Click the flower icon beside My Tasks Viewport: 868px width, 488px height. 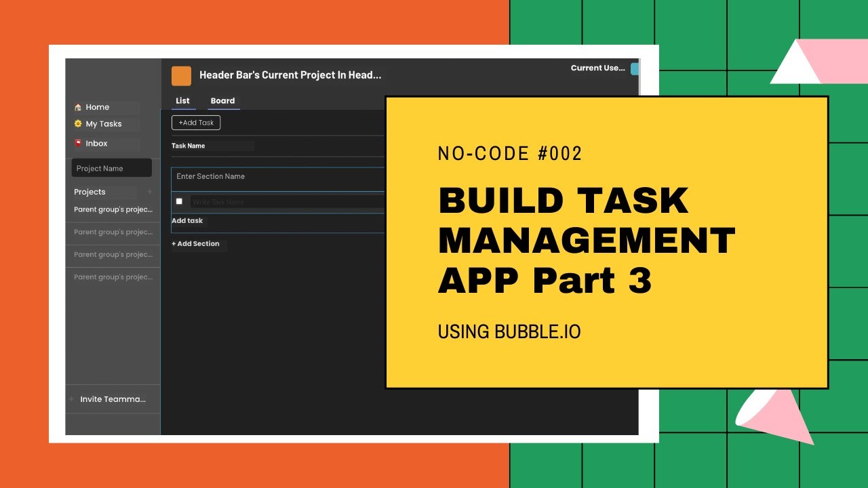78,124
